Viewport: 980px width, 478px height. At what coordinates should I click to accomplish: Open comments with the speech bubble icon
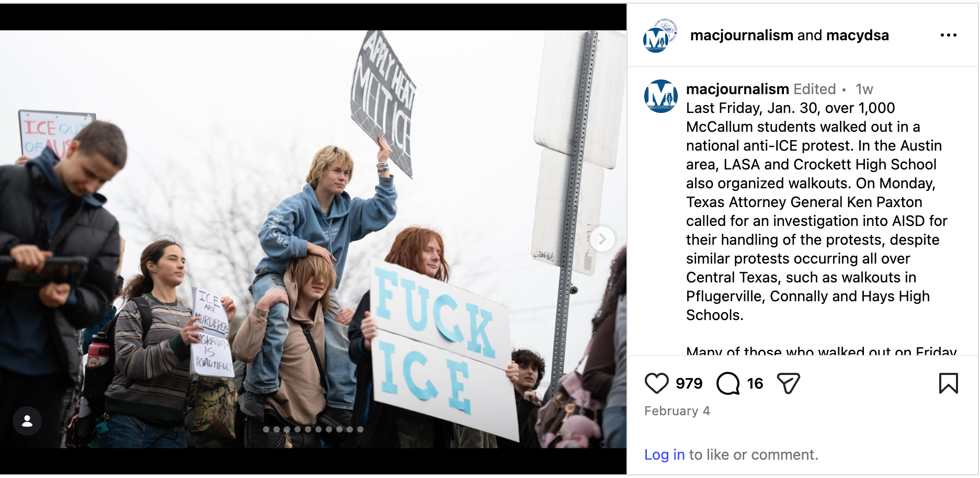(x=728, y=383)
